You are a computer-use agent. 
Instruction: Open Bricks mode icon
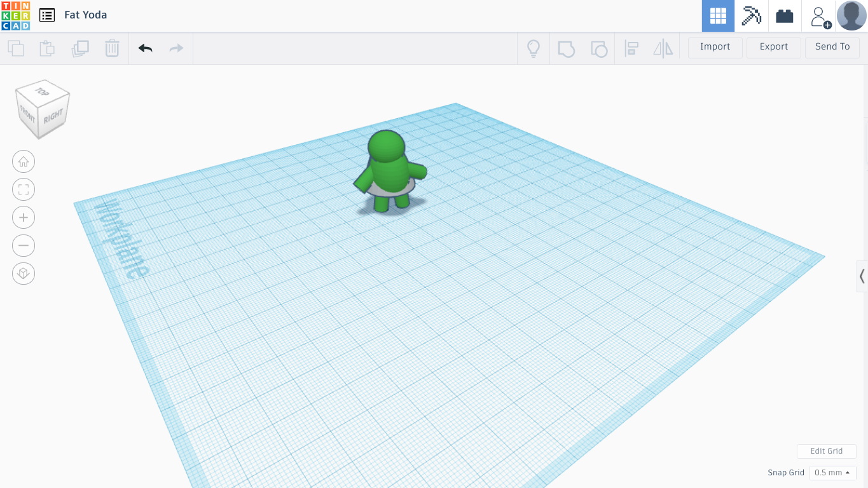point(785,16)
